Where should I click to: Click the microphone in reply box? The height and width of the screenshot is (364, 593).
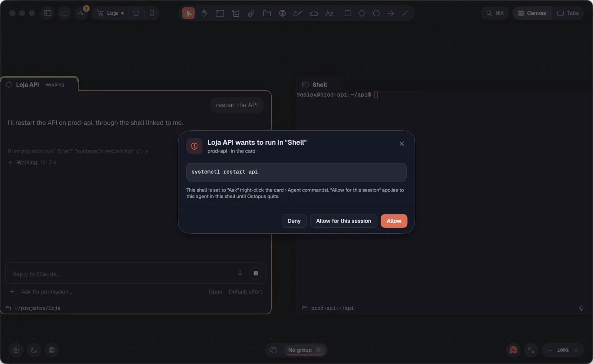tap(240, 274)
